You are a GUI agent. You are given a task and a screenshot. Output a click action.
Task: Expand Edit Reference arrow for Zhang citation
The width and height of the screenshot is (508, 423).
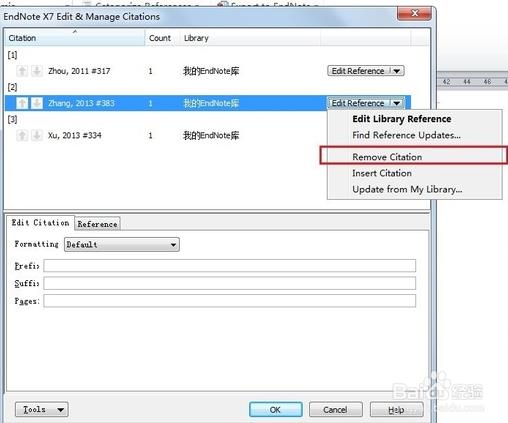[x=397, y=103]
